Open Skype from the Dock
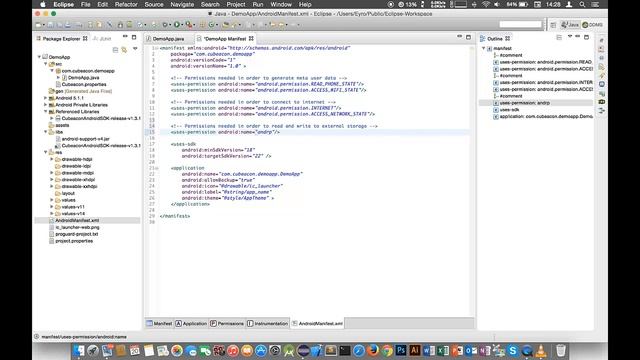This screenshot has width=640, height=360. (513, 350)
